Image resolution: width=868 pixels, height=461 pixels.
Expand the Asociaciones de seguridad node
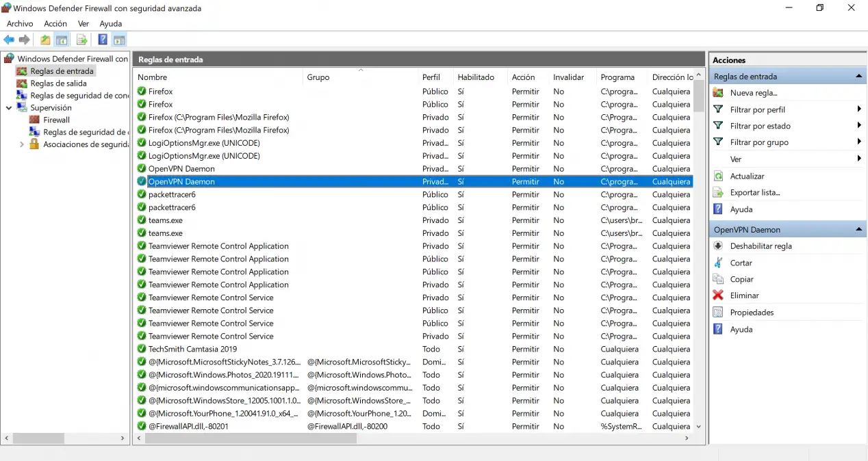click(22, 144)
